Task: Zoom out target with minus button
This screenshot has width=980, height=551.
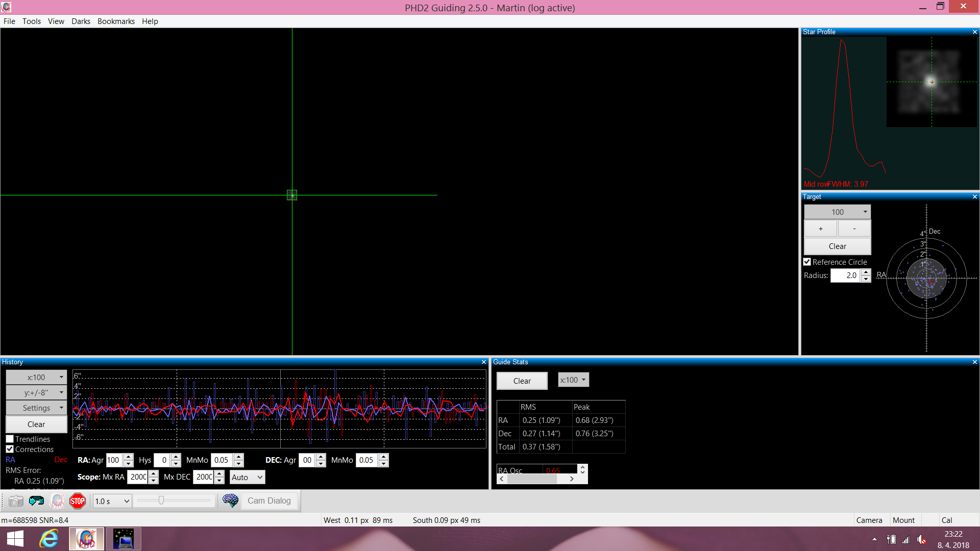Action: [x=854, y=229]
